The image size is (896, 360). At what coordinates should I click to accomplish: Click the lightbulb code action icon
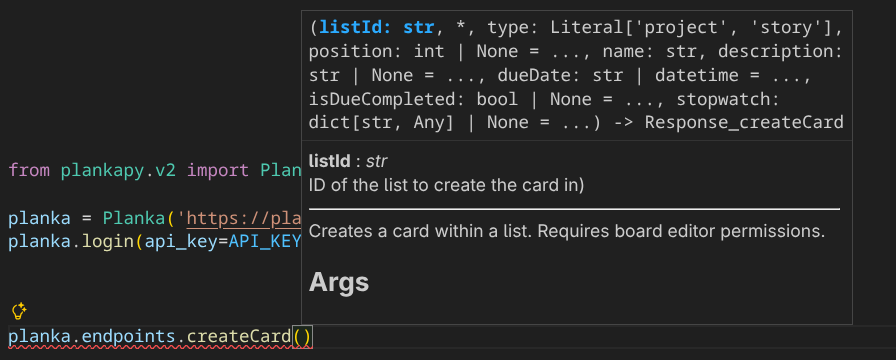[x=19, y=311]
